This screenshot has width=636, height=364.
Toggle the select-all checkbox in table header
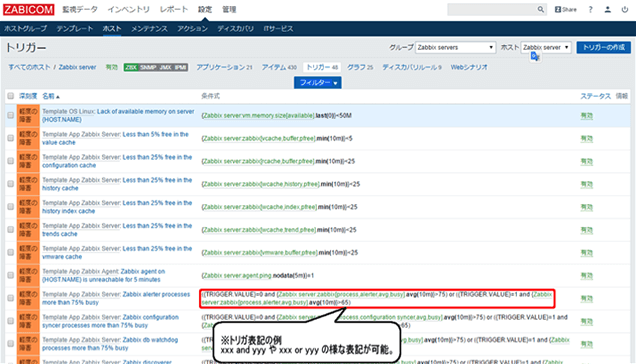[x=11, y=96]
